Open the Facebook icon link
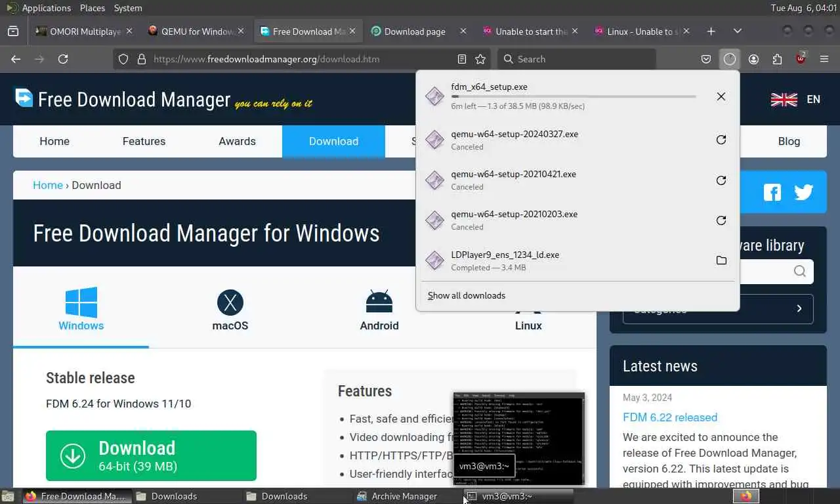 pyautogui.click(x=772, y=192)
